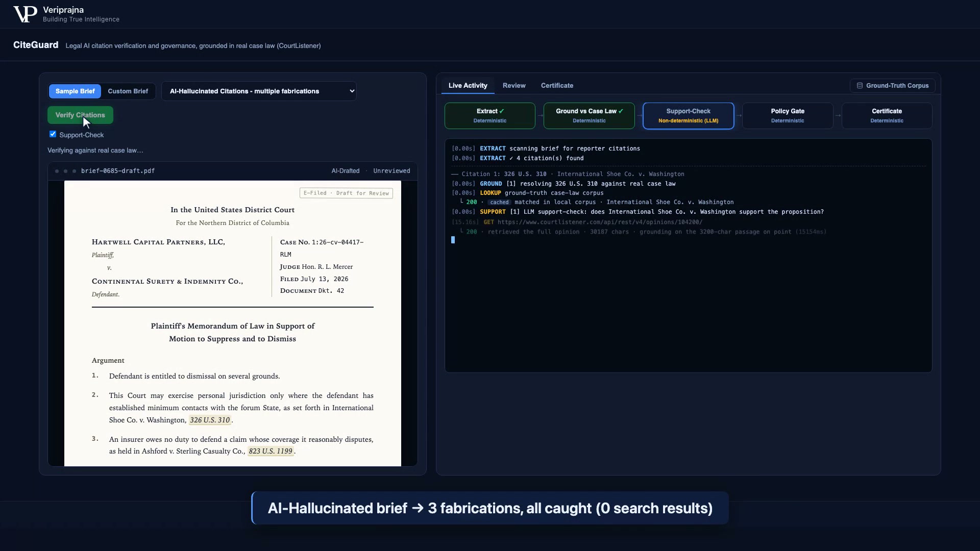Image resolution: width=980 pixels, height=551 pixels.
Task: Click the 823 U.S. 1199 citation highlight
Action: point(271,452)
